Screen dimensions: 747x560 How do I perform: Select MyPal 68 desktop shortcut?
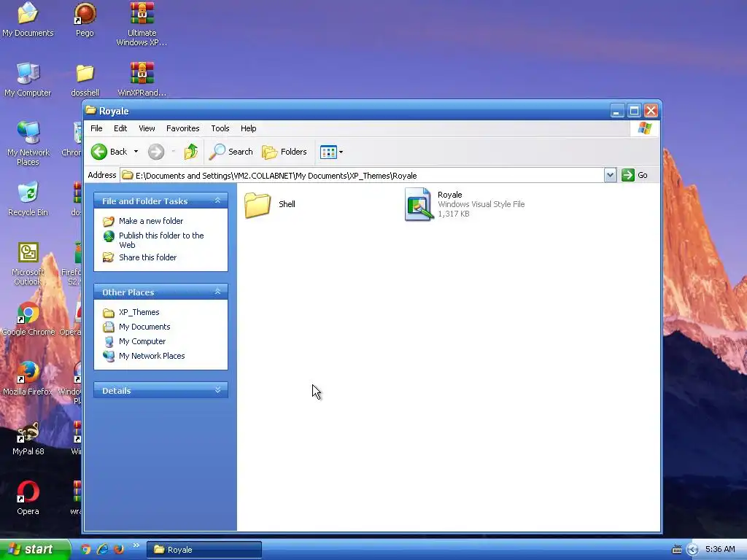point(28,432)
